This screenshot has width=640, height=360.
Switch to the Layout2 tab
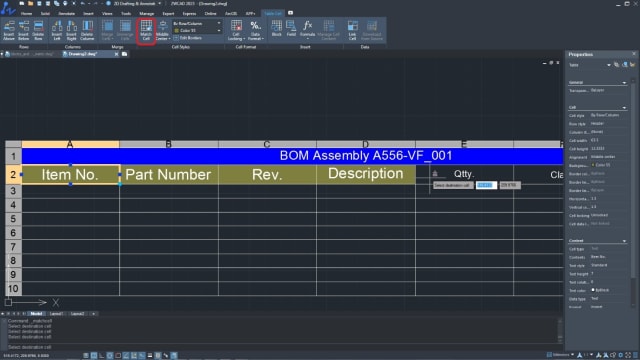click(78, 314)
